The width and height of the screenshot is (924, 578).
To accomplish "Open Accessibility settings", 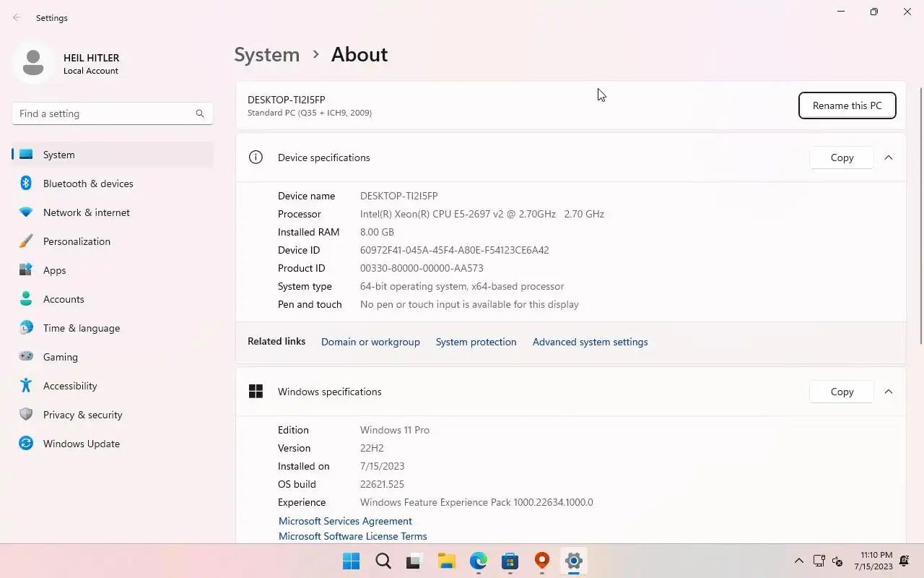I will [x=113, y=386].
